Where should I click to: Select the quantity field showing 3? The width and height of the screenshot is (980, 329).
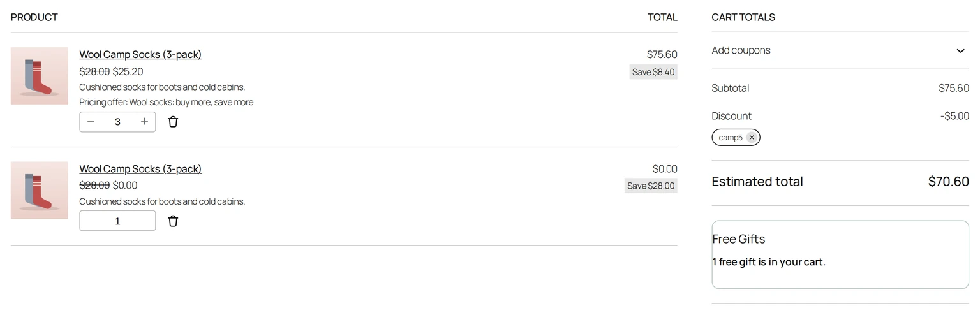pyautogui.click(x=117, y=122)
